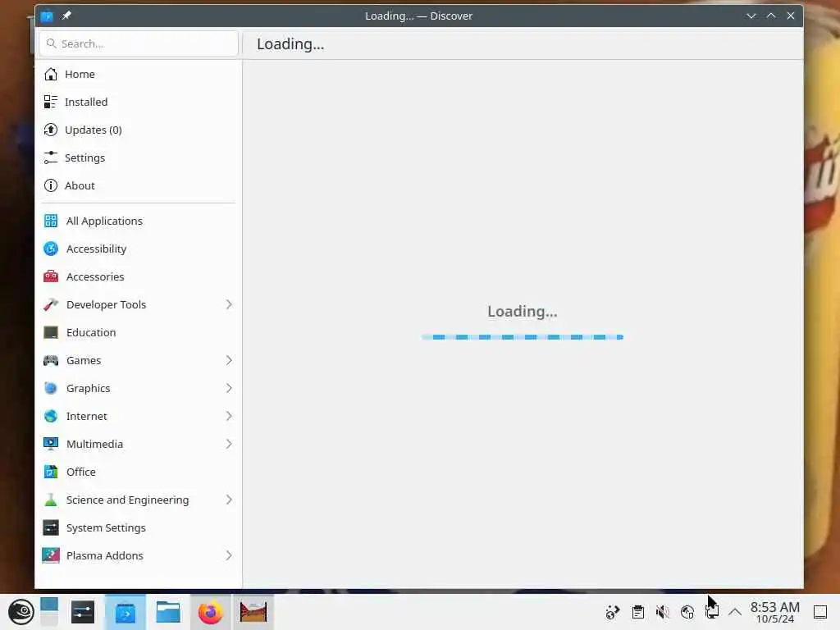The width and height of the screenshot is (840, 630).
Task: Click the Science and Engineering flask icon
Action: coord(50,500)
